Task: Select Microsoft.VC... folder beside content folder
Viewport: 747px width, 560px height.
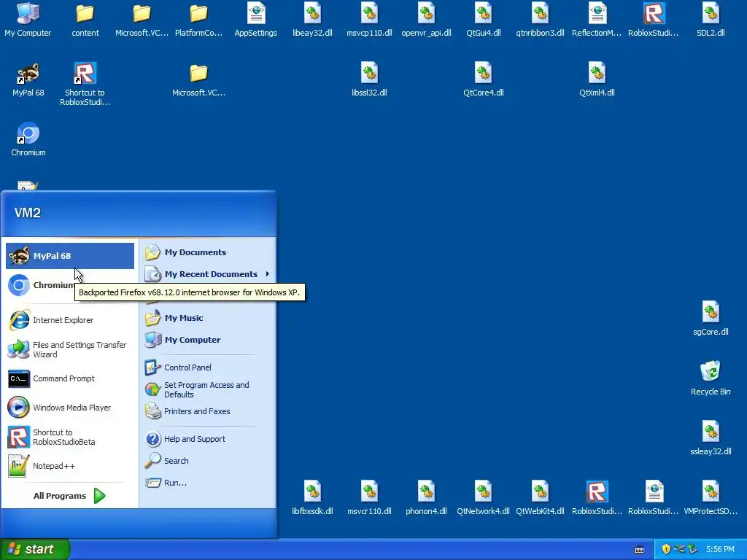Action: tap(142, 19)
